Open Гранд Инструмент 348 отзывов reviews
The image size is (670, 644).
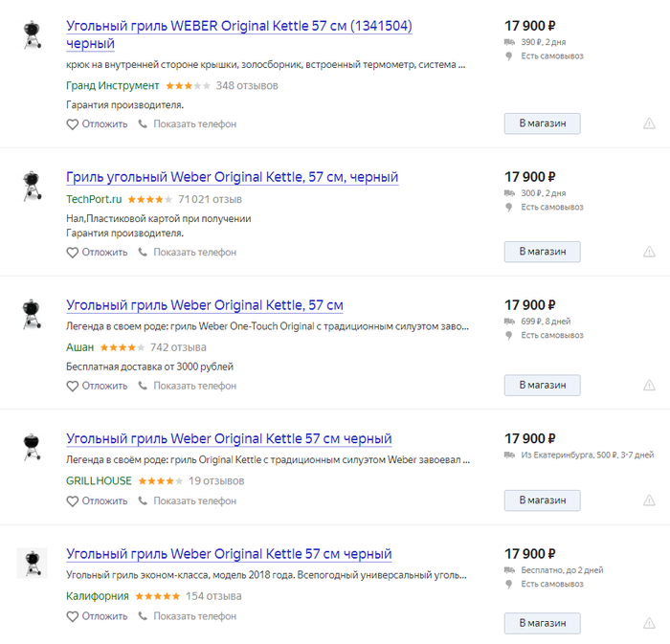pyautogui.click(x=247, y=86)
